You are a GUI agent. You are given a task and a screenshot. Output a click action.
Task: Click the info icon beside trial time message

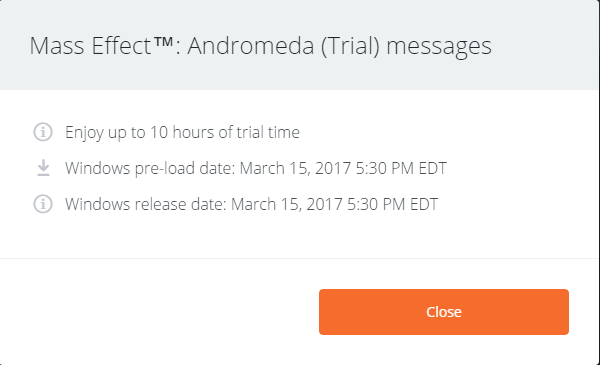(43, 132)
